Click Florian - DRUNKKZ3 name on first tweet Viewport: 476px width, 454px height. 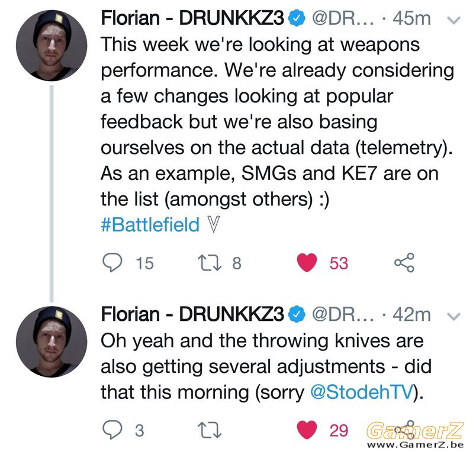pyautogui.click(x=192, y=18)
